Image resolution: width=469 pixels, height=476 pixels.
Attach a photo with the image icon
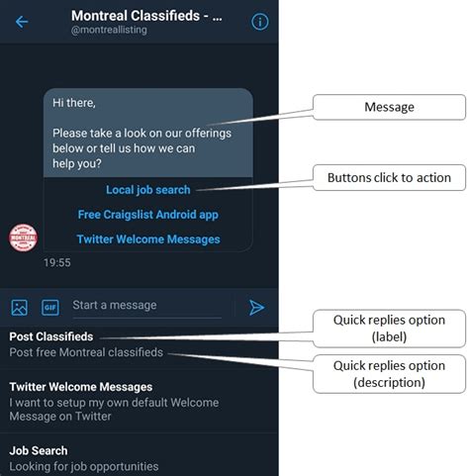pos(20,308)
